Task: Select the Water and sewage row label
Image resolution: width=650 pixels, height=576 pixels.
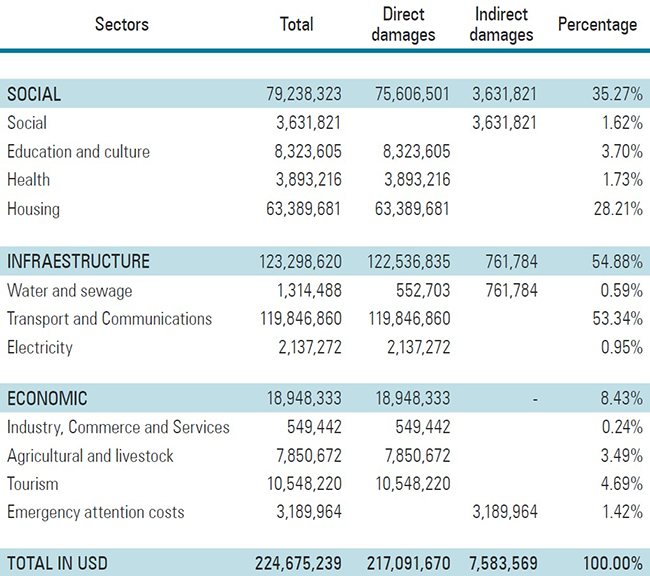Action: pyautogui.click(x=69, y=291)
